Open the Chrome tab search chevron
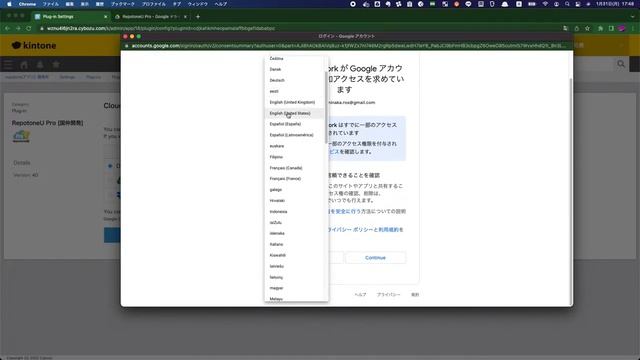This screenshot has height=360, width=640. coord(633,17)
